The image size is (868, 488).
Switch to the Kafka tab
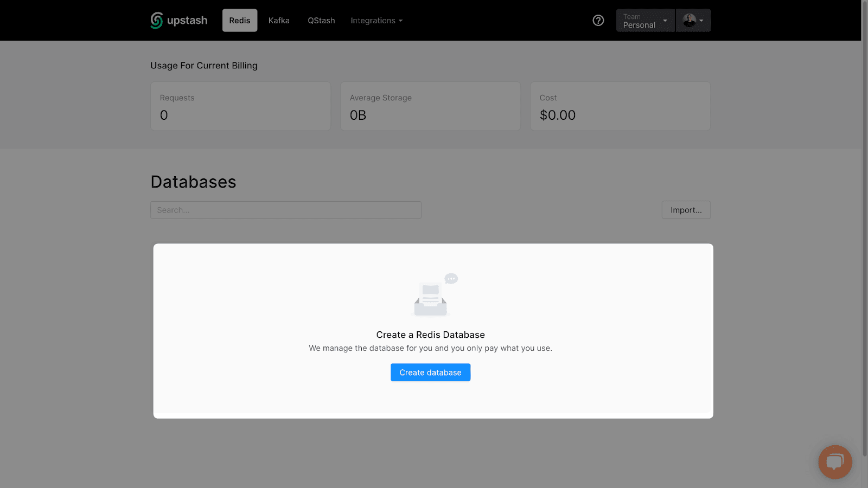tap(279, 20)
